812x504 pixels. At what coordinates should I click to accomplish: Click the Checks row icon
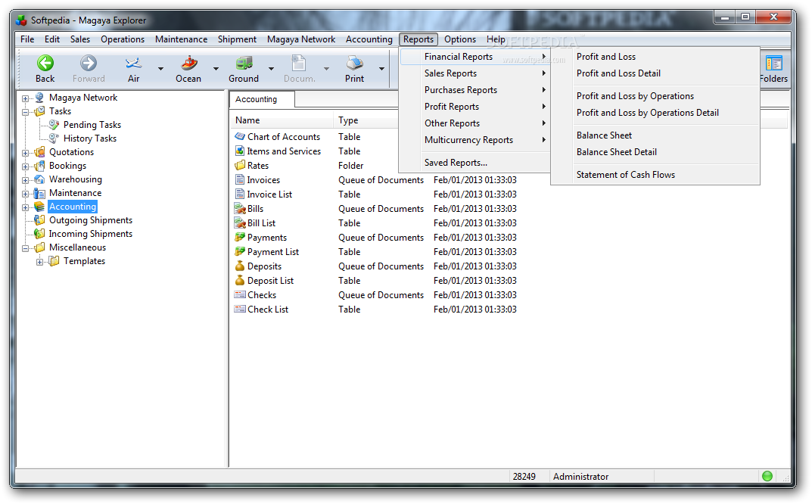[x=240, y=294]
